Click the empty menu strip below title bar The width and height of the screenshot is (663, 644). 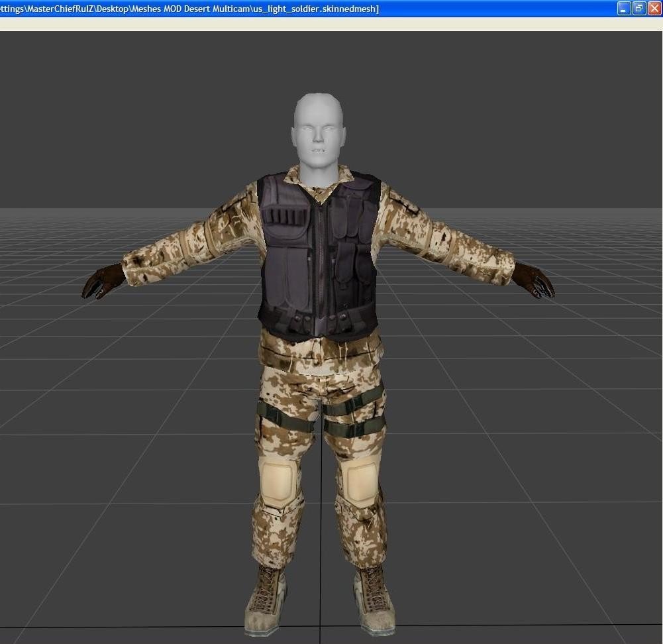pos(331,24)
